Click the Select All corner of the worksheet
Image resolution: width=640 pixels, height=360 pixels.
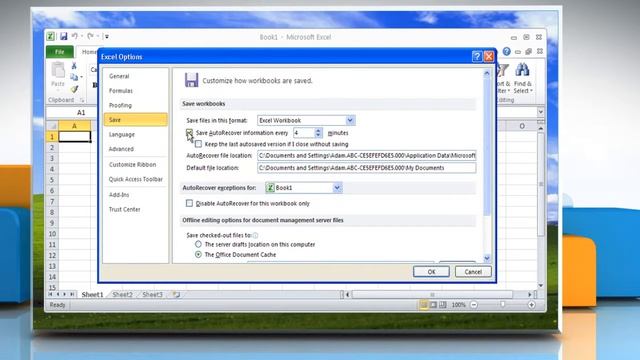[x=52, y=126]
